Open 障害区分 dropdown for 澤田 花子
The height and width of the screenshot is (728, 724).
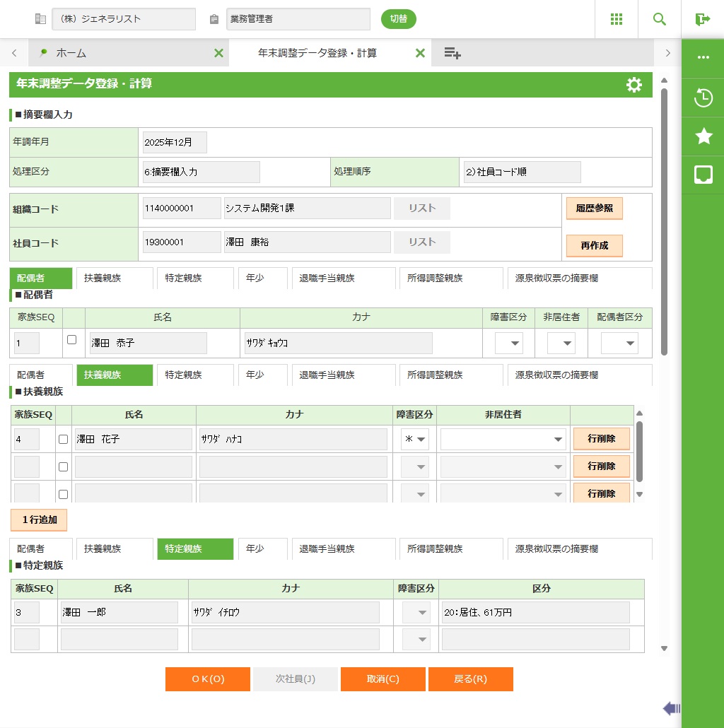[x=415, y=440]
